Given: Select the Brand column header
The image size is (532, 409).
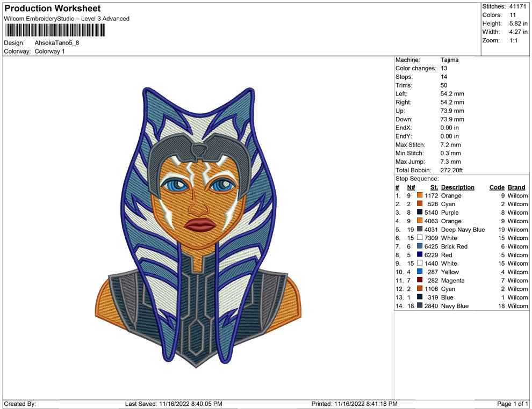Looking at the screenshot, I should click(x=516, y=187).
